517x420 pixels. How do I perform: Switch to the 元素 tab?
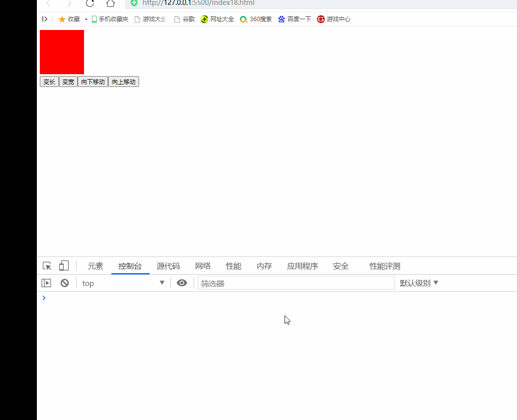[95, 266]
